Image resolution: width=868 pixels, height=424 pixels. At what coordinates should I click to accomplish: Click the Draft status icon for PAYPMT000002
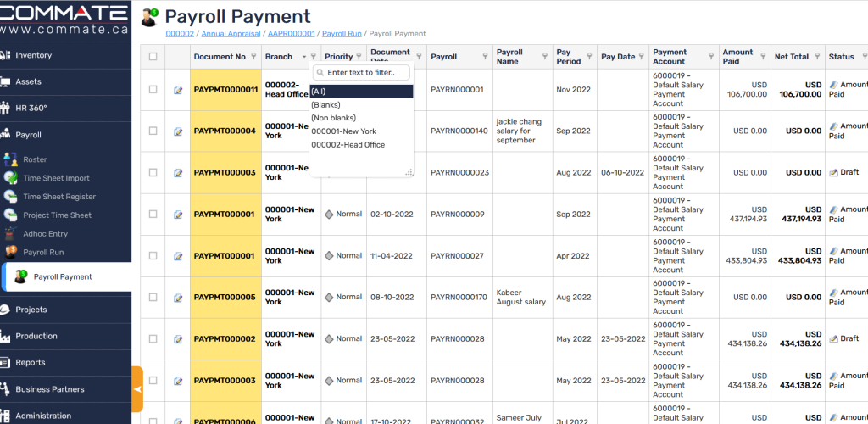[x=834, y=338]
